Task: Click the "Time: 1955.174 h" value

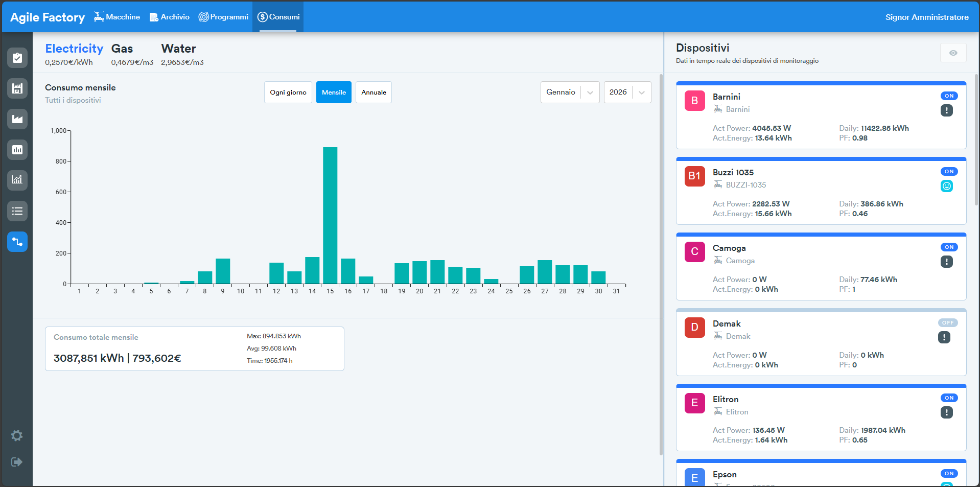Action: [x=270, y=361]
